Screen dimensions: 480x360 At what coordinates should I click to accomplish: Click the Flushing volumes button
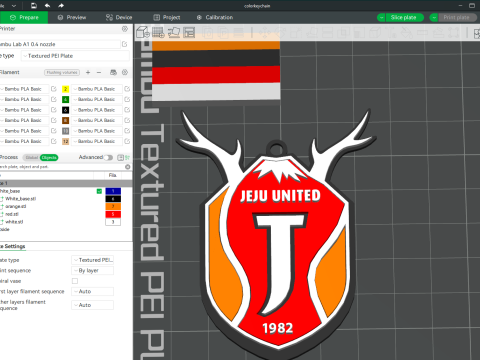tap(62, 72)
